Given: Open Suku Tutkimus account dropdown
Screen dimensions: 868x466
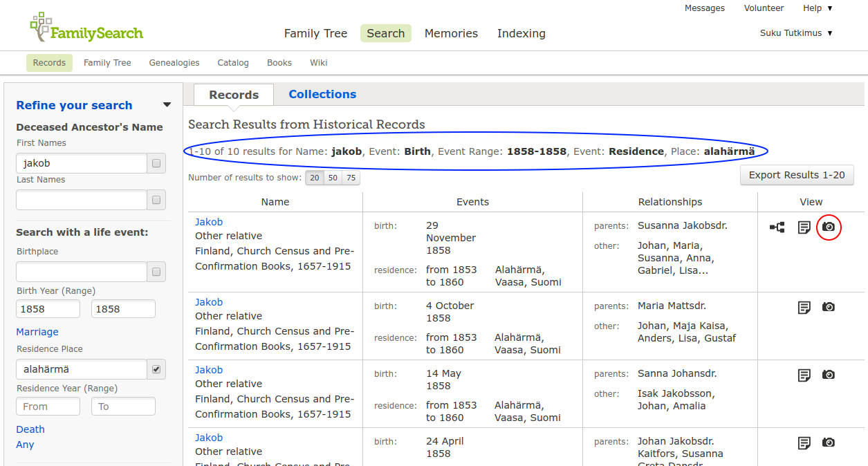Looking at the screenshot, I should click(795, 33).
